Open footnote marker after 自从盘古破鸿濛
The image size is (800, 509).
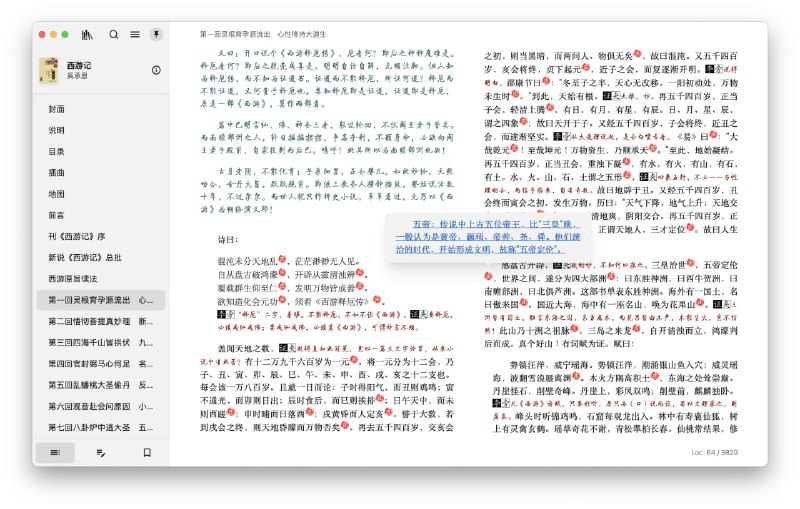coord(282,272)
